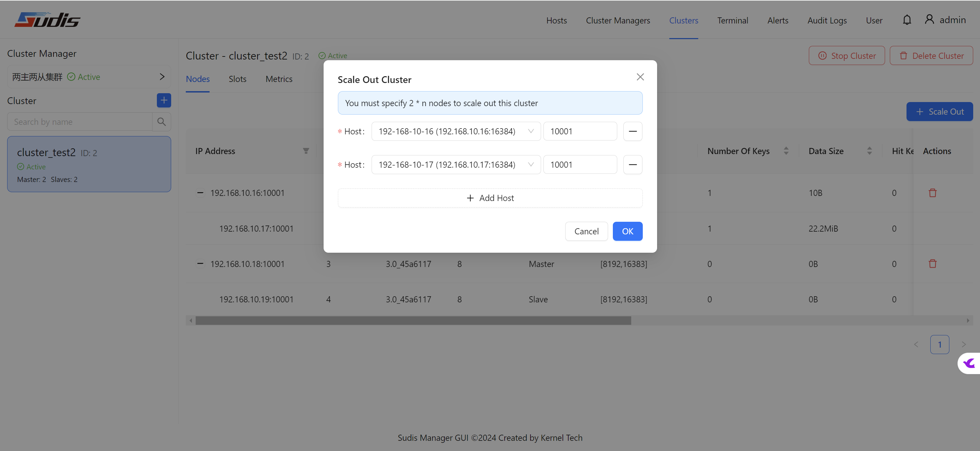This screenshot has width=980, height=451.
Task: Cancel the scale out dialog
Action: [x=586, y=231]
